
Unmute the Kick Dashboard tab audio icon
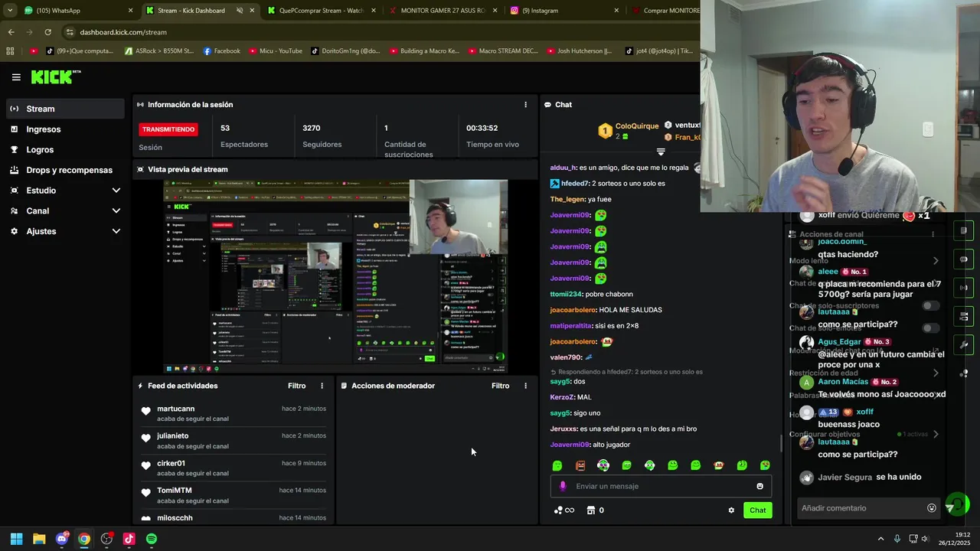pyautogui.click(x=240, y=11)
